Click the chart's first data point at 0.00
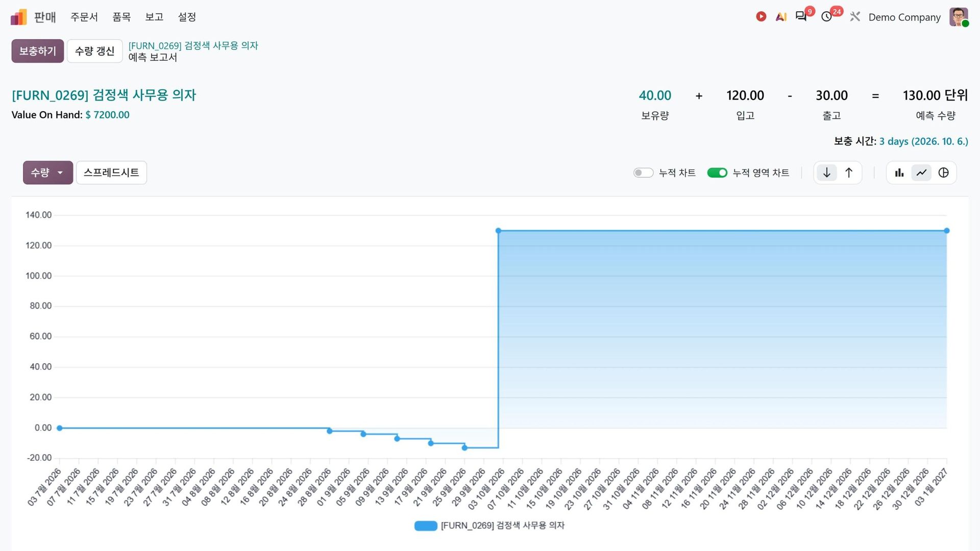The image size is (980, 551). click(60, 428)
